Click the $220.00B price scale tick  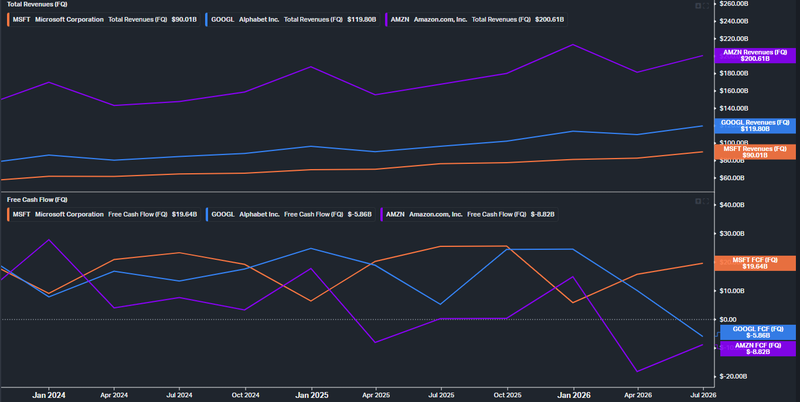click(734, 38)
